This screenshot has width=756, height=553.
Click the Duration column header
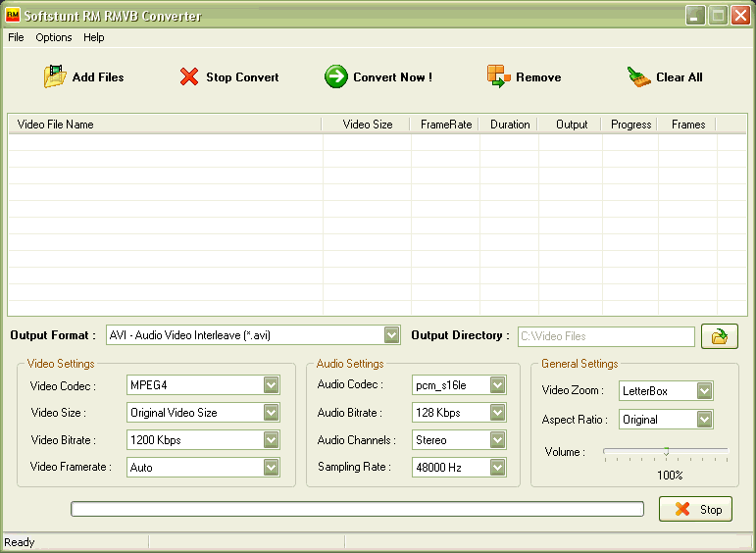(508, 125)
